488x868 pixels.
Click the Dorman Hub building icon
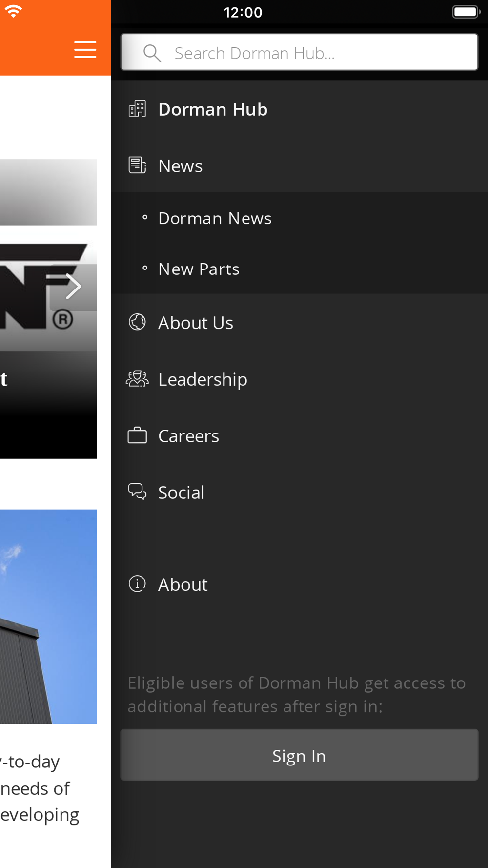[137, 109]
